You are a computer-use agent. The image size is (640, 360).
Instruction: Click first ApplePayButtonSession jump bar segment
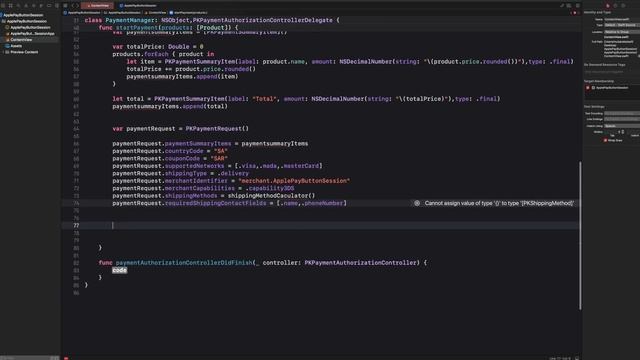[82, 13]
